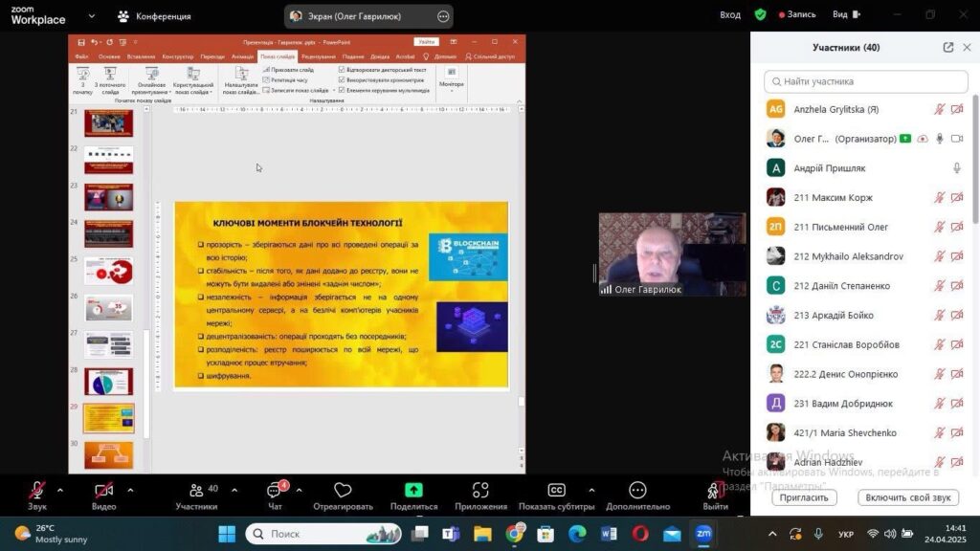Open the Conference tab in Zoom header

(153, 16)
